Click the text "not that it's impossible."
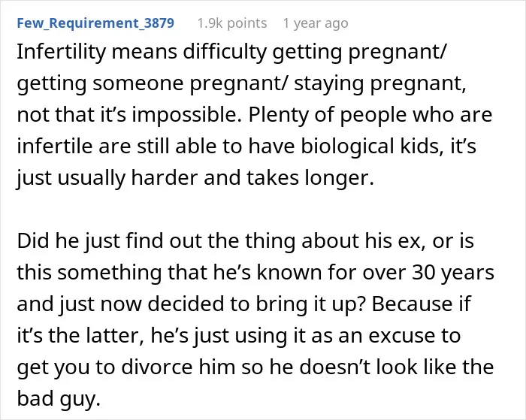This screenshot has height=420, width=526. click(x=129, y=115)
